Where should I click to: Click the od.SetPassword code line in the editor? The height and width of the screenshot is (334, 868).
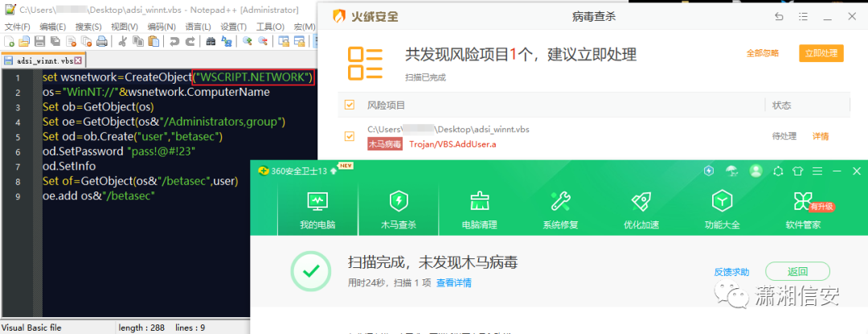[x=119, y=152]
